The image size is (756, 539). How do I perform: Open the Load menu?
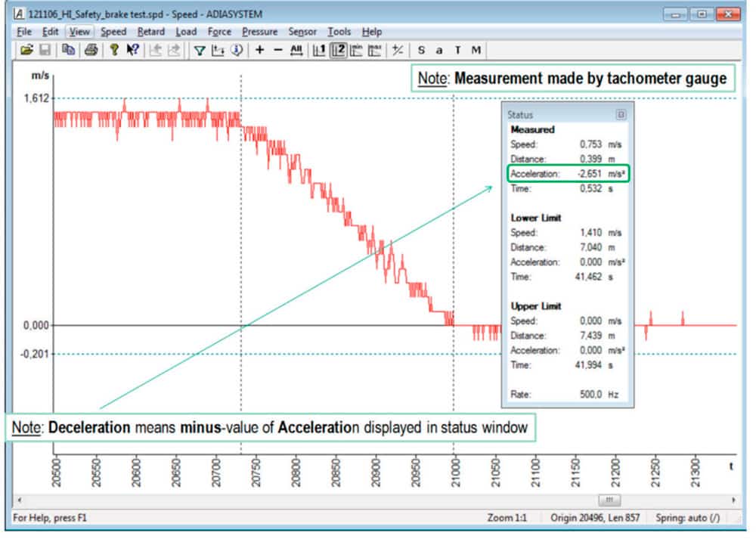pyautogui.click(x=186, y=32)
